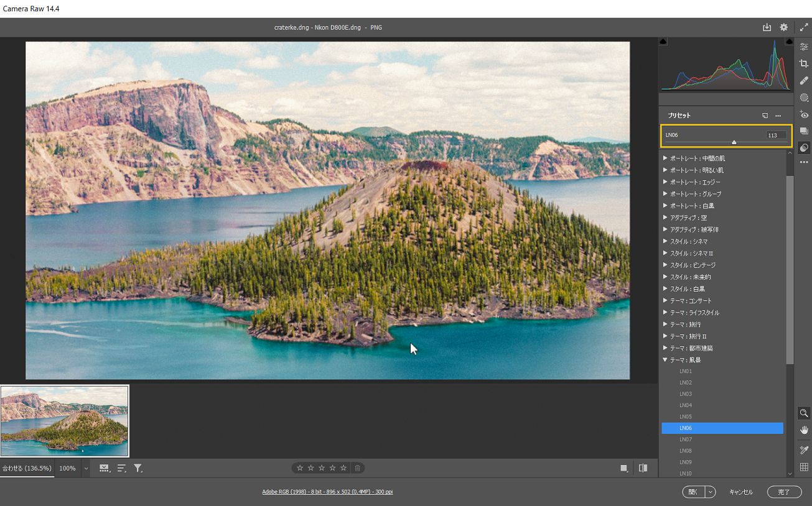
Task: Click the Presets overlapping circles icon
Action: coord(804,148)
